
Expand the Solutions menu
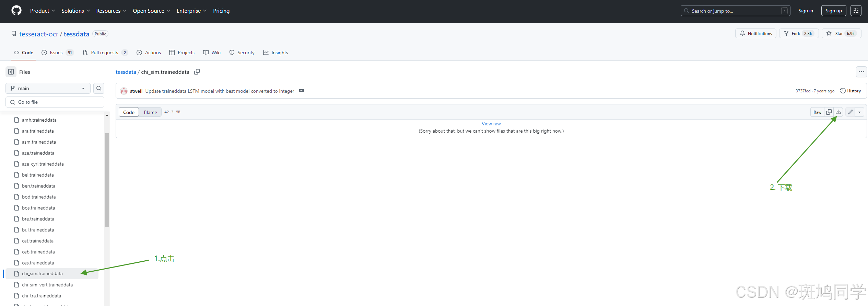pyautogui.click(x=75, y=11)
